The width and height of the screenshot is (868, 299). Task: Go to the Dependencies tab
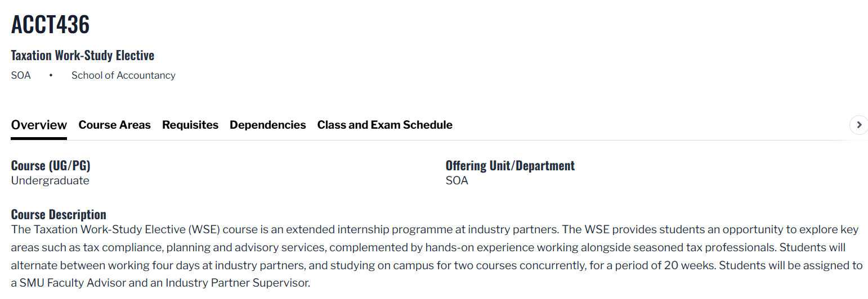click(x=267, y=125)
